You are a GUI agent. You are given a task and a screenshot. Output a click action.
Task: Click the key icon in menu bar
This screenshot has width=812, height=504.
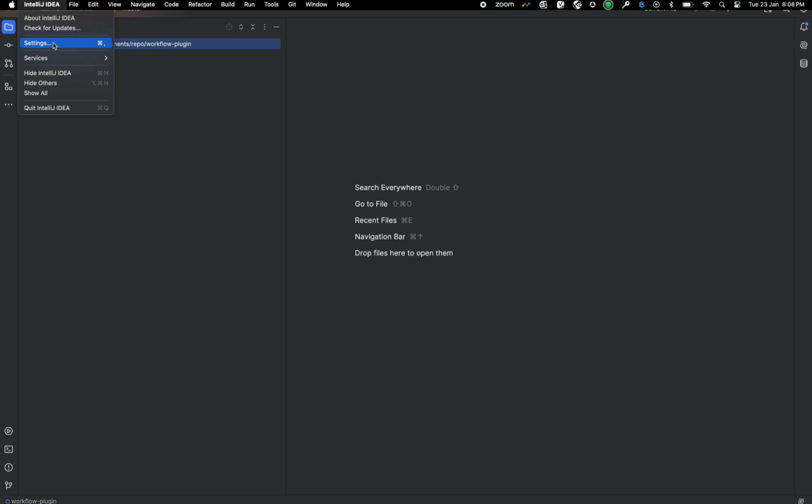pos(626,5)
